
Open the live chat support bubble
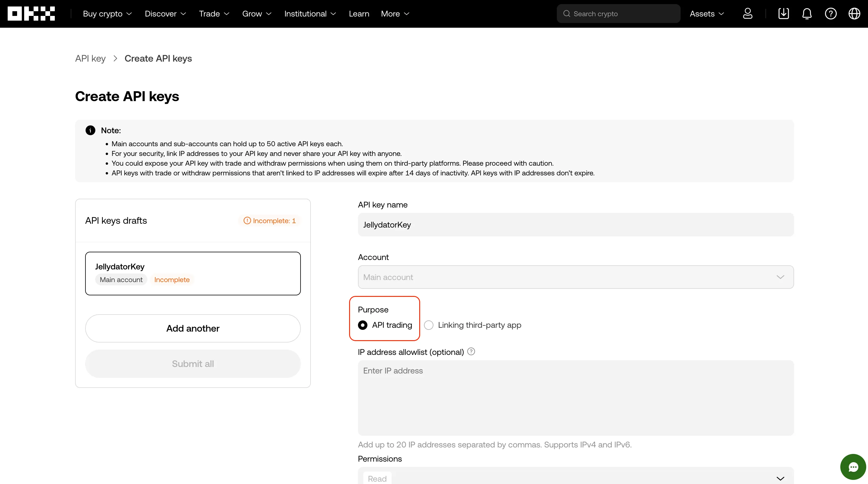(853, 467)
